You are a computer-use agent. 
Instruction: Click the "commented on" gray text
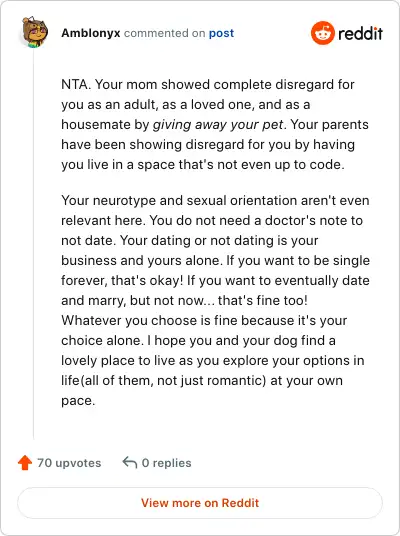(x=164, y=33)
